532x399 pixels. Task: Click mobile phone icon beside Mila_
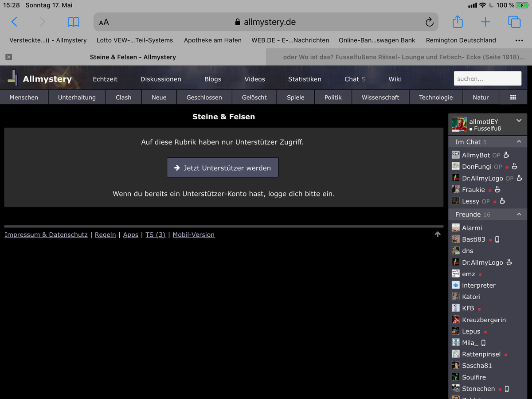tap(483, 343)
